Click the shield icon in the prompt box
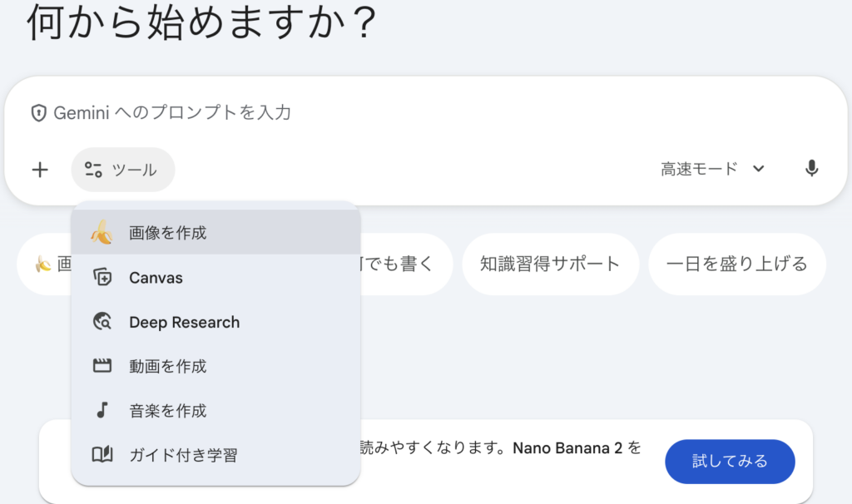This screenshot has height=504, width=852. point(38,113)
